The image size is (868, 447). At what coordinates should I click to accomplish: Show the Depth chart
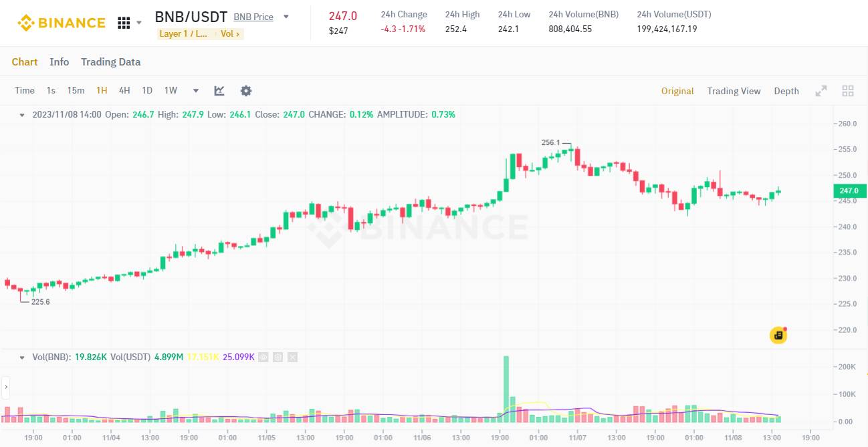pyautogui.click(x=786, y=91)
